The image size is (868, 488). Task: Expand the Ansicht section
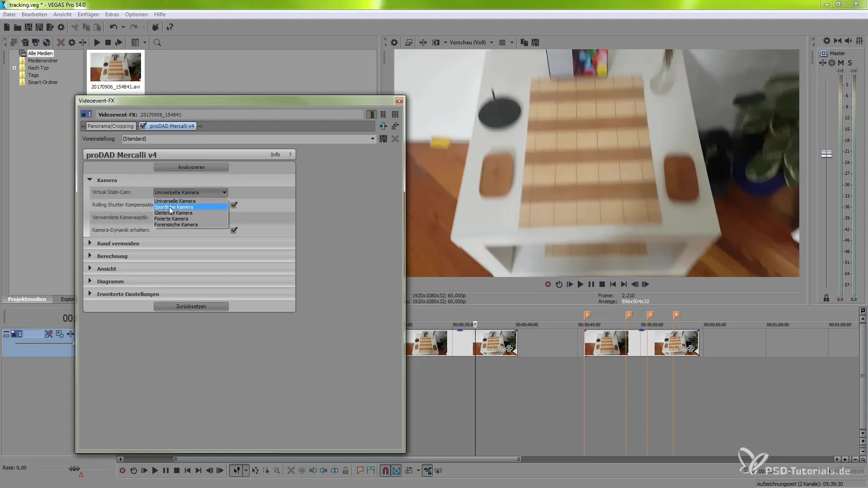pos(90,268)
